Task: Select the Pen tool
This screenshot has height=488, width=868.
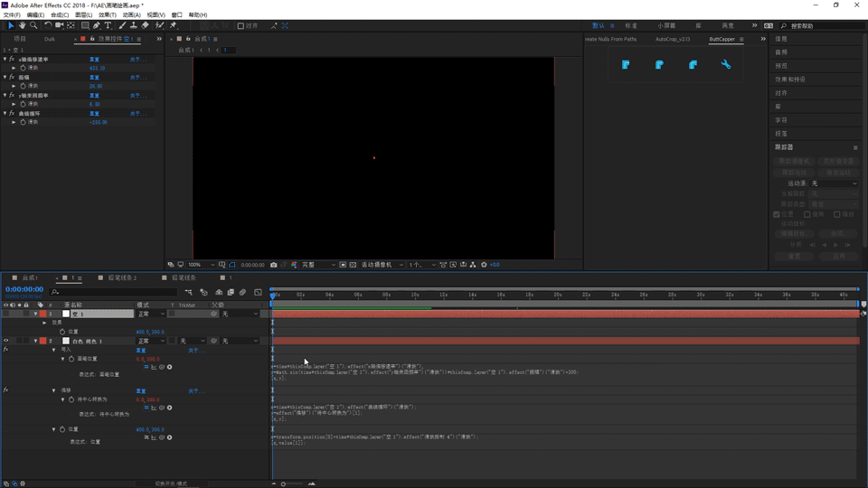Action: pyautogui.click(x=97, y=25)
